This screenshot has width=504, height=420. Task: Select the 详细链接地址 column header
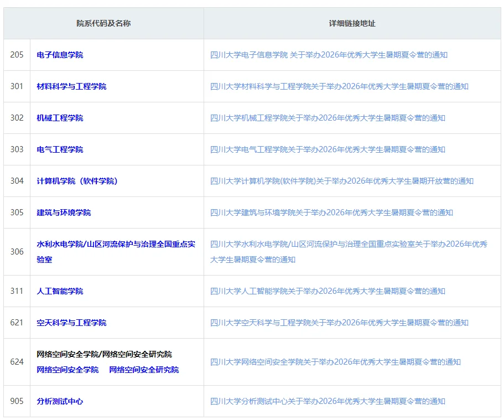pos(352,23)
